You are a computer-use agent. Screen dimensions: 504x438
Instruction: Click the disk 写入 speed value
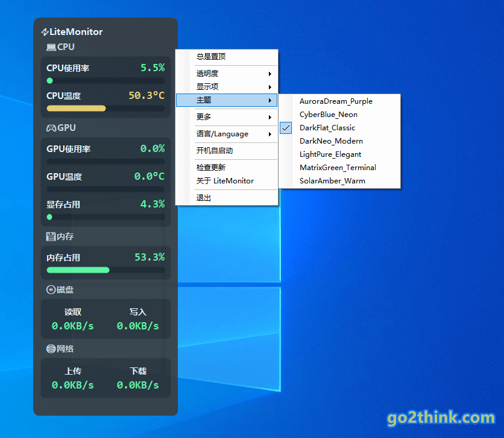click(138, 326)
